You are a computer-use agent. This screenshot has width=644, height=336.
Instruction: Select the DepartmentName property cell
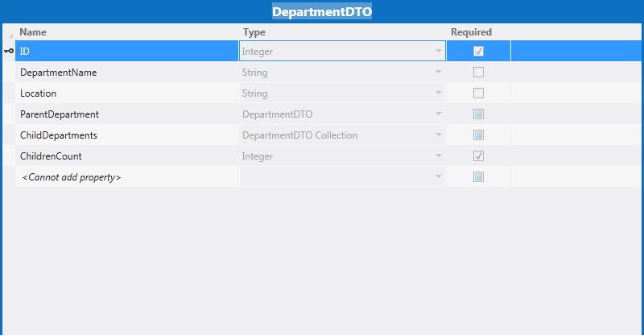[127, 73]
